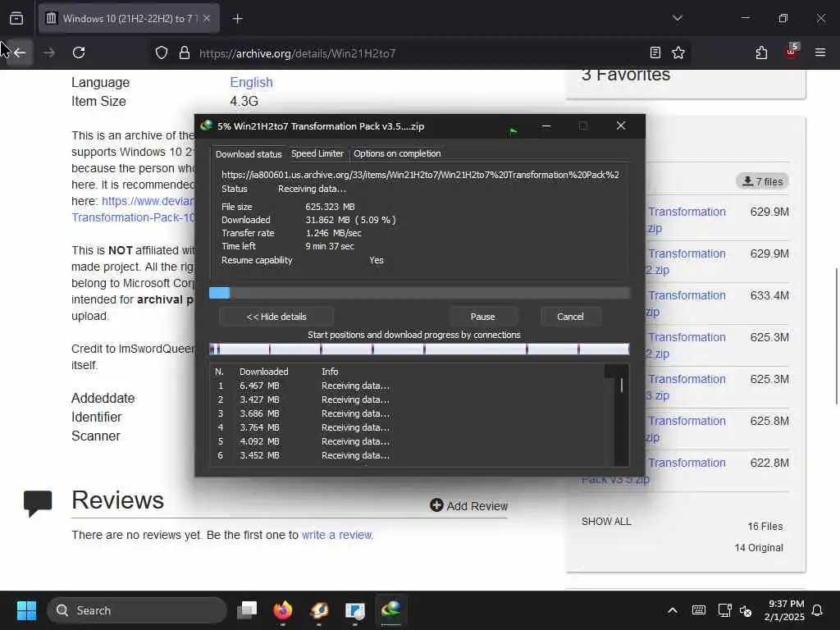Screen dimensions: 840x630
Task: Open the Options on completion tab
Action: 397,153
